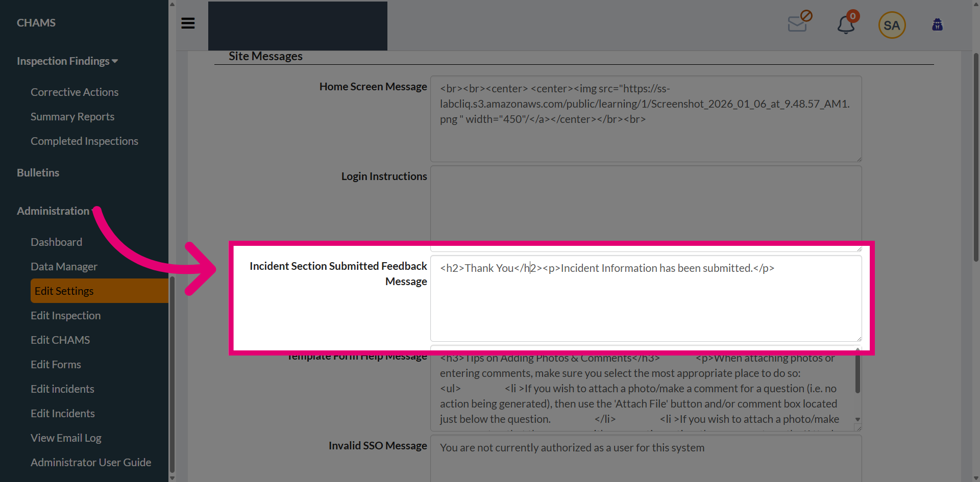Click the Invalid SSO Message label

pos(378,446)
